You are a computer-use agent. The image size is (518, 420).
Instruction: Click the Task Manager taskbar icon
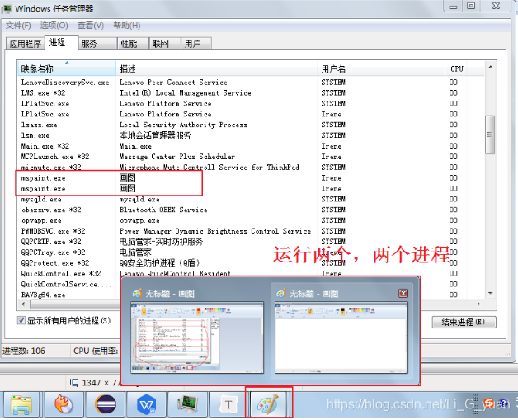coord(187,404)
